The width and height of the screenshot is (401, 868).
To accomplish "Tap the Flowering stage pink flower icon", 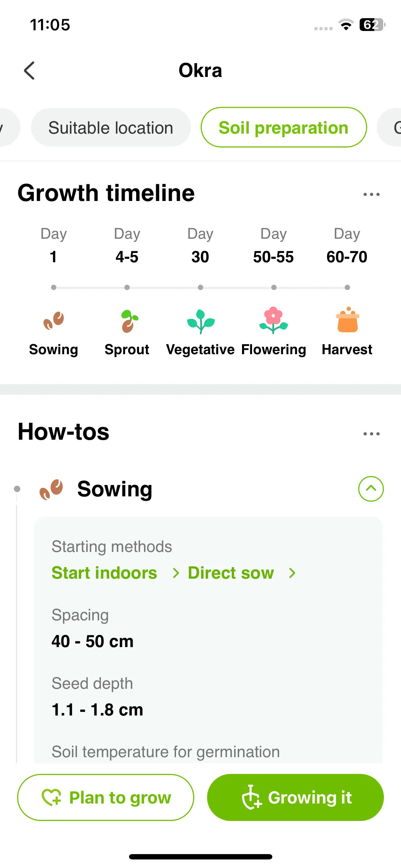I will coord(273,320).
